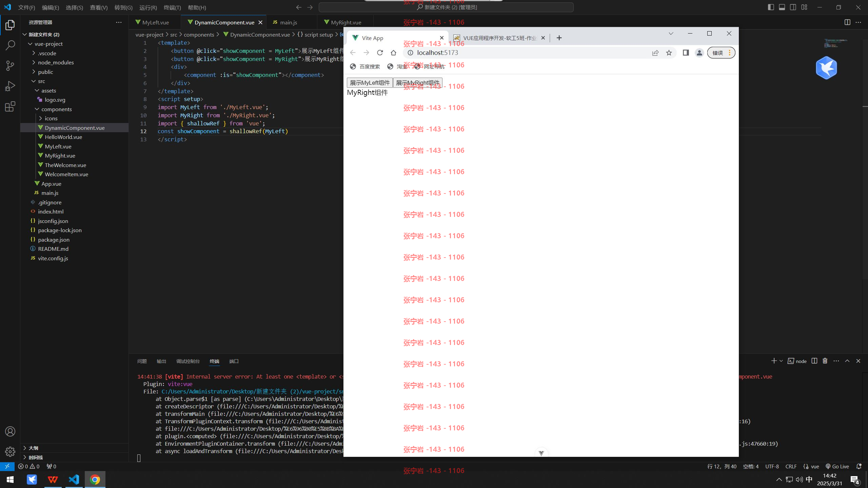This screenshot has width=868, height=488.
Task: Click notifications bell in status bar
Action: click(859, 466)
